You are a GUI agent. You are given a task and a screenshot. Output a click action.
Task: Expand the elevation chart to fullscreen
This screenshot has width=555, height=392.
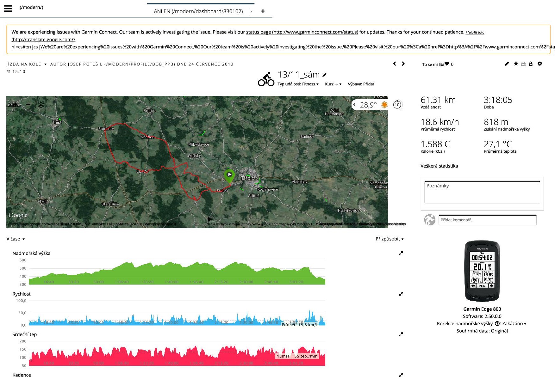[401, 253]
